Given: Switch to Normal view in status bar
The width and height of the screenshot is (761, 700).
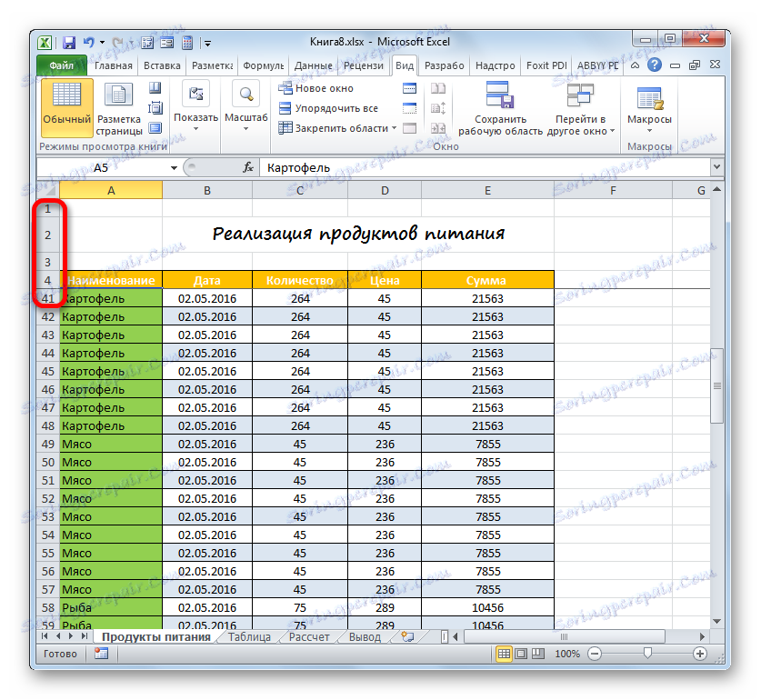Looking at the screenshot, I should pyautogui.click(x=504, y=654).
